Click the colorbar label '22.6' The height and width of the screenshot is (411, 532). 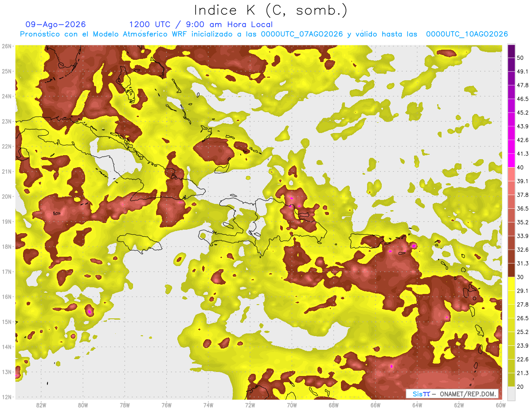click(x=522, y=359)
